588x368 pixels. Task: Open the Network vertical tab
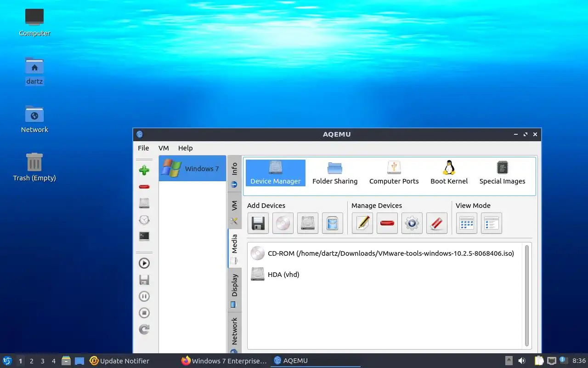point(234,333)
